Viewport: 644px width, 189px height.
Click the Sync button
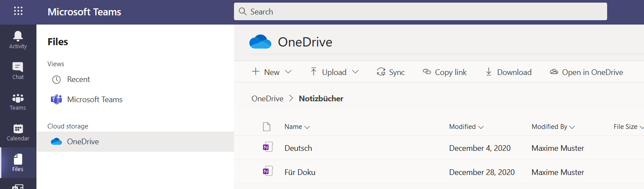(391, 72)
